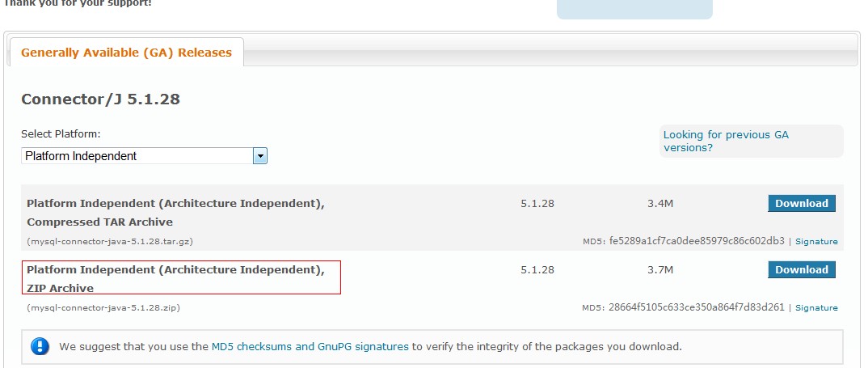
Task: Click the 5.1.28 version of TAR archive
Action: (x=537, y=203)
